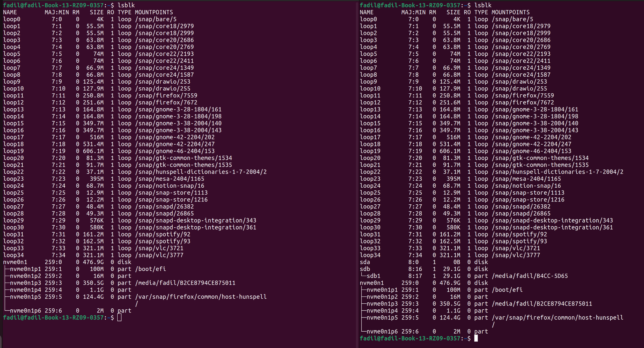Click 7:25 device number in the left terminal
Screen dimensions: 644x348
point(58,193)
